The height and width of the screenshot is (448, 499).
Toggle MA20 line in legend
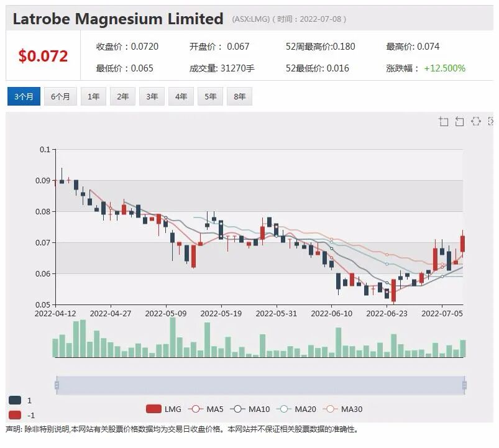[296, 409]
